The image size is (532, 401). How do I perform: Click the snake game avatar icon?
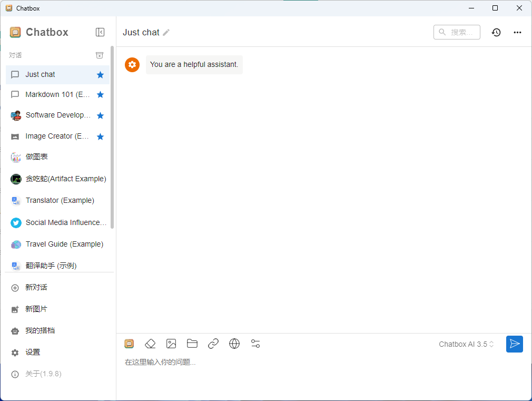pos(16,179)
